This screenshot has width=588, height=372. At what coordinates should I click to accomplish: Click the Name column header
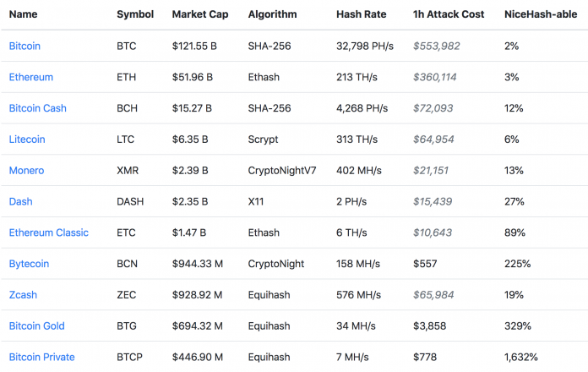24,14
